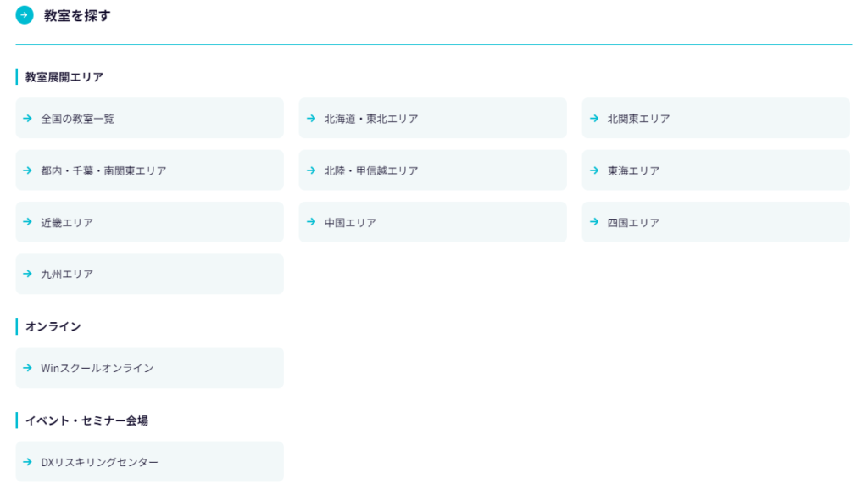Open the 教室を探す section heading
The height and width of the screenshot is (484, 868).
coord(77,15)
